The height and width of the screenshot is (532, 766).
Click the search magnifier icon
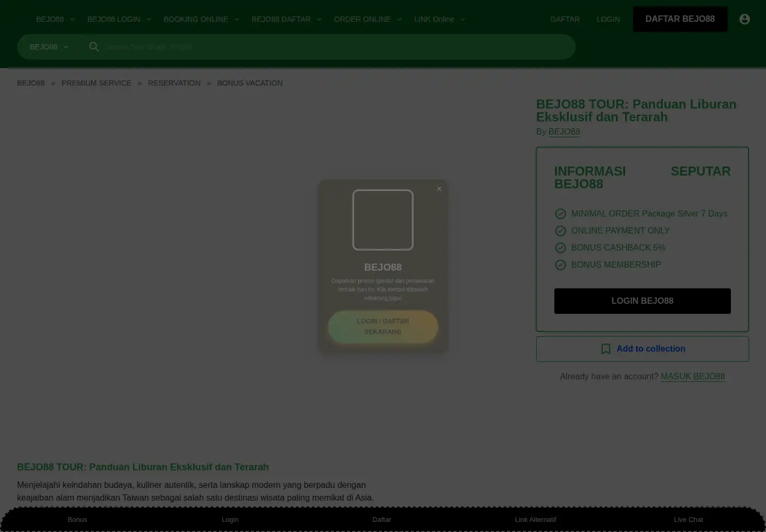[94, 47]
